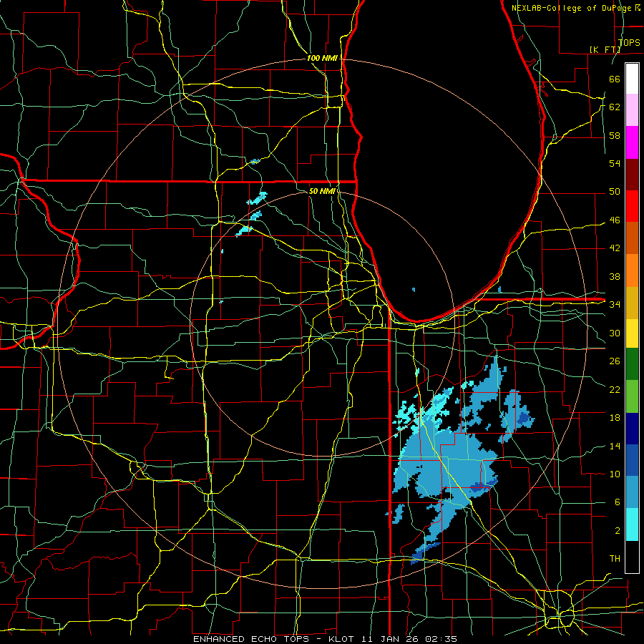Click the [K FT] units label

coord(605,49)
